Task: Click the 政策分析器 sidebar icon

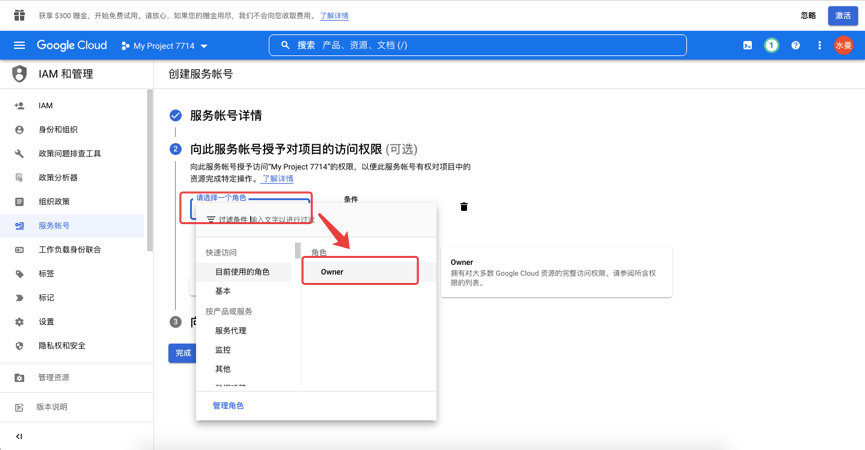Action: [x=19, y=178]
